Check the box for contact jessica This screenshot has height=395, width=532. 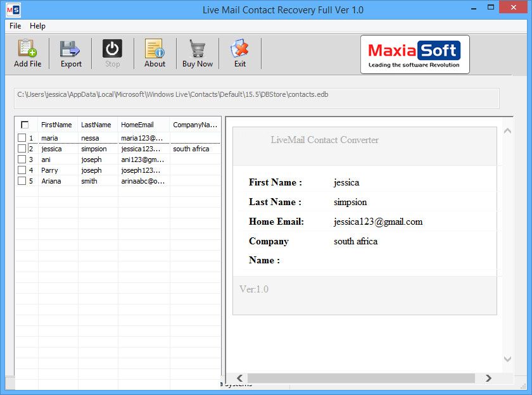point(22,149)
